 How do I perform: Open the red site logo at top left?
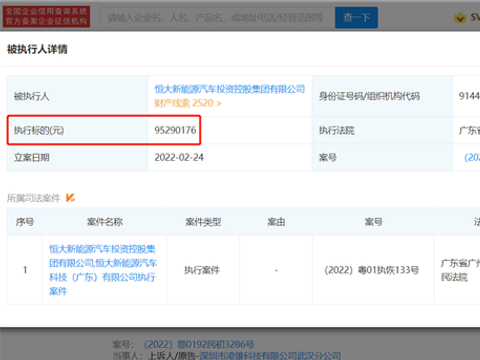pos(47,17)
